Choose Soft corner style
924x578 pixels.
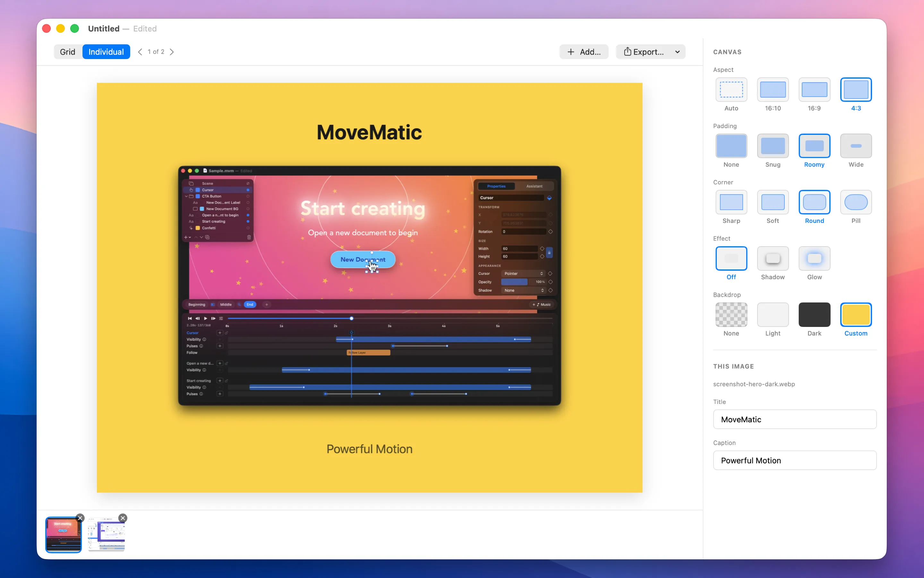tap(773, 202)
